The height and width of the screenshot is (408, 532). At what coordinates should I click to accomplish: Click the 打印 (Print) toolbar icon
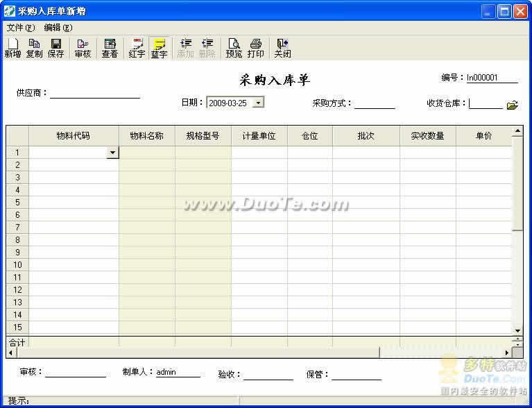click(255, 48)
